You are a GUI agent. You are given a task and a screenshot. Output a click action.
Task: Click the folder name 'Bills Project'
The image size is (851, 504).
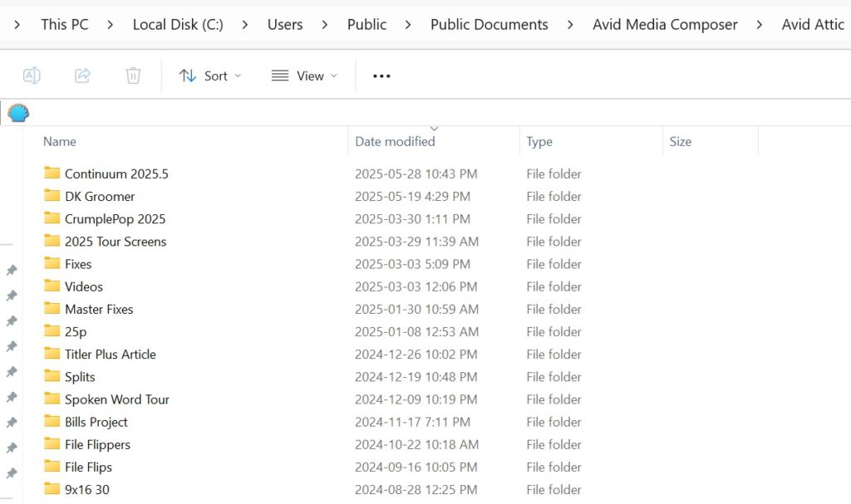[96, 422]
